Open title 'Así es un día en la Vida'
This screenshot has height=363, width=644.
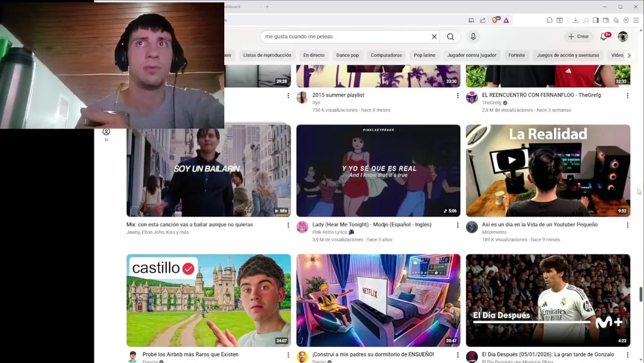(x=540, y=224)
